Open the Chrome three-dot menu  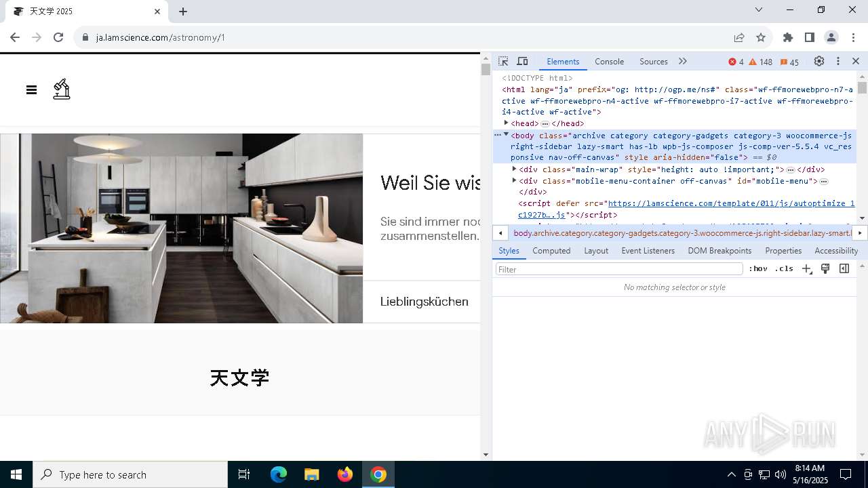(853, 37)
